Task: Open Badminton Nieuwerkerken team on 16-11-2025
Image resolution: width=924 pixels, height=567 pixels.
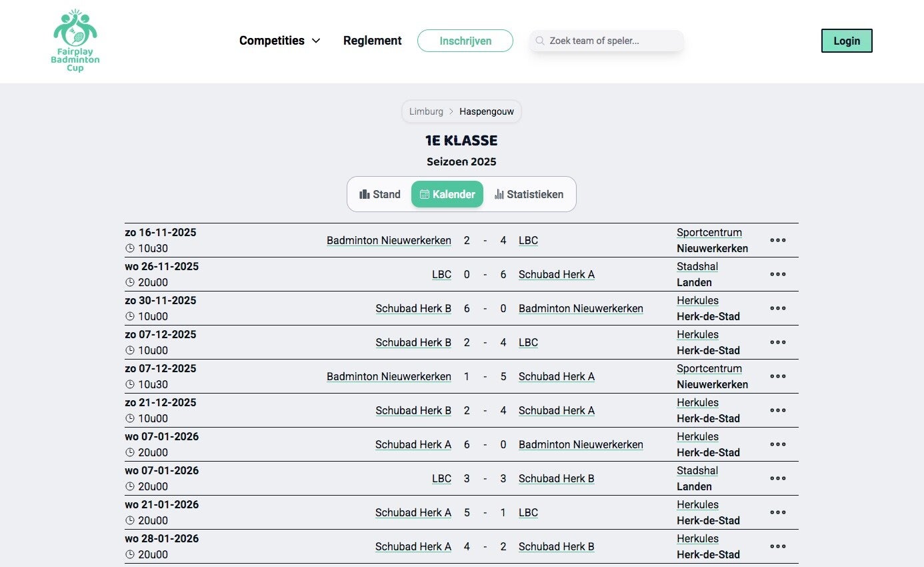Action: 389,240
